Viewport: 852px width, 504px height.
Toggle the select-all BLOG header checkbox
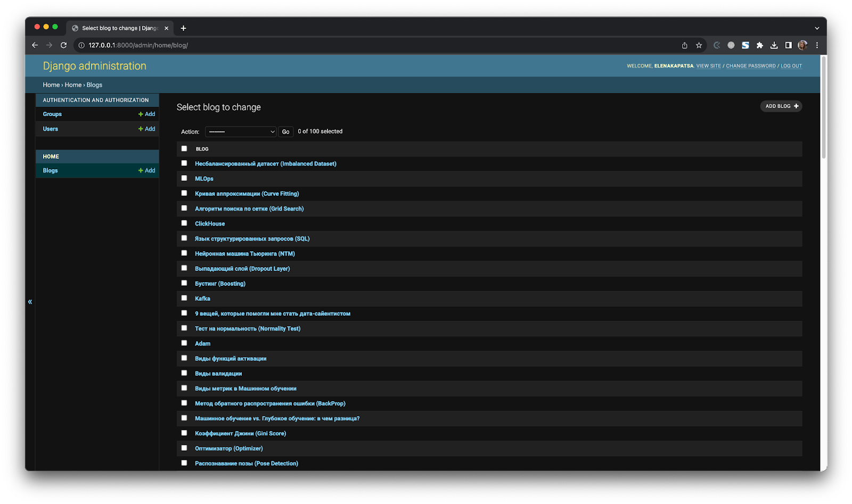[184, 148]
